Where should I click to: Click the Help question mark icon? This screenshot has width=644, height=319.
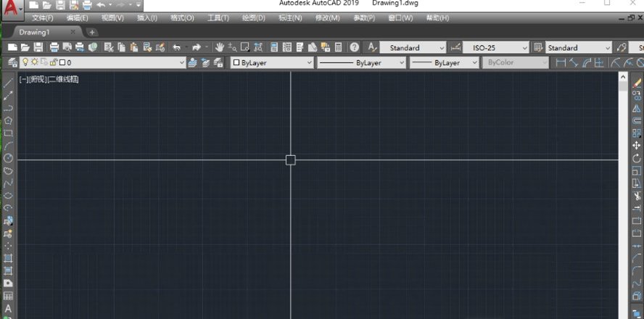point(355,47)
